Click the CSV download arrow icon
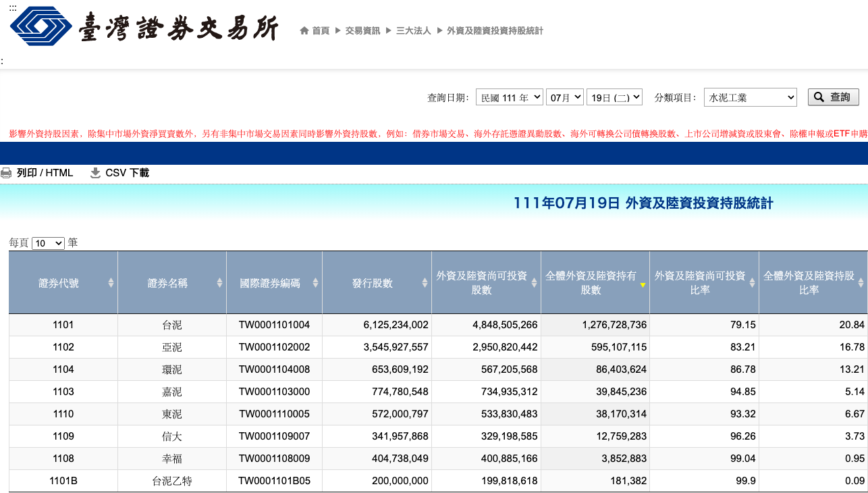The height and width of the screenshot is (493, 868). point(95,173)
